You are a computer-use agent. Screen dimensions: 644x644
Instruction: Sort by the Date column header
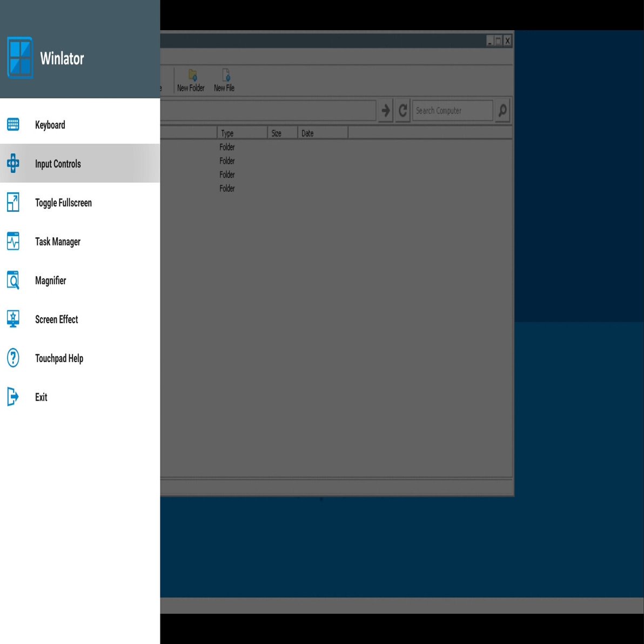coord(323,133)
